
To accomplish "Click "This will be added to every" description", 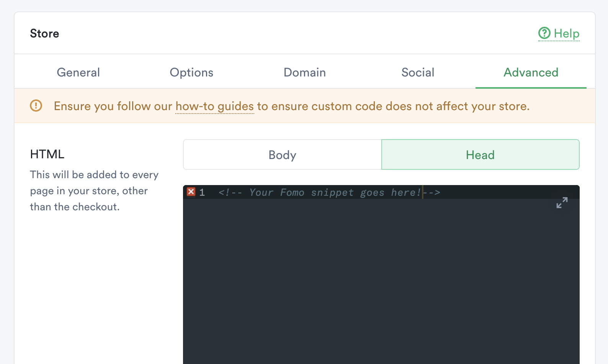I will (94, 175).
